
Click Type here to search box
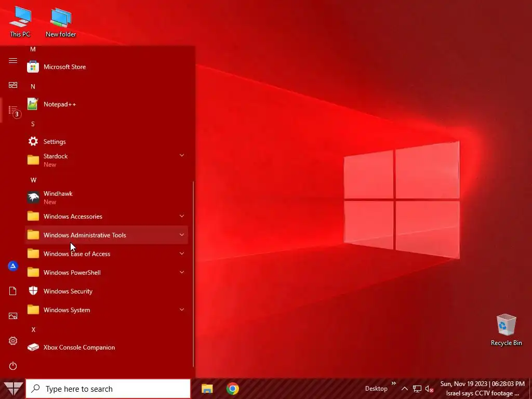click(x=108, y=389)
